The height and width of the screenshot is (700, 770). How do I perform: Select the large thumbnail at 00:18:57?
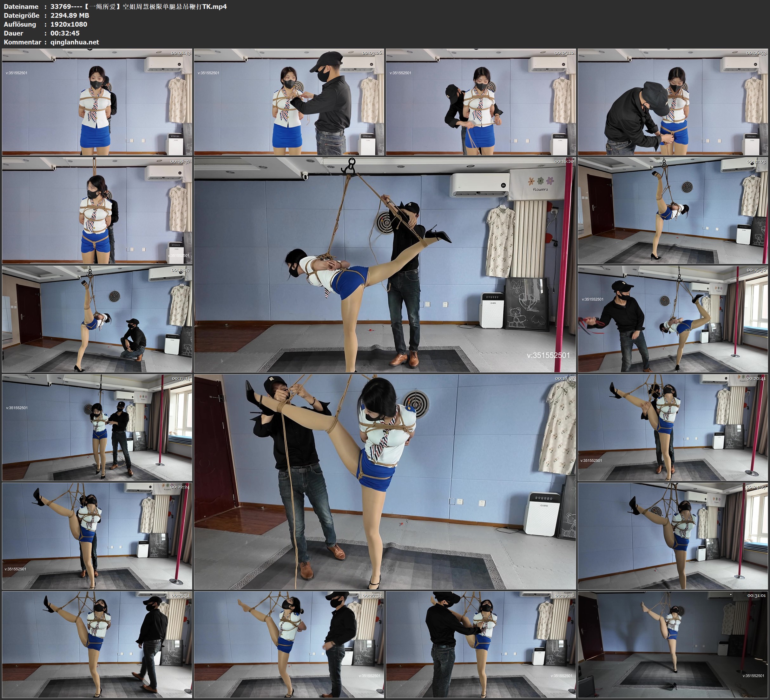pos(385,482)
